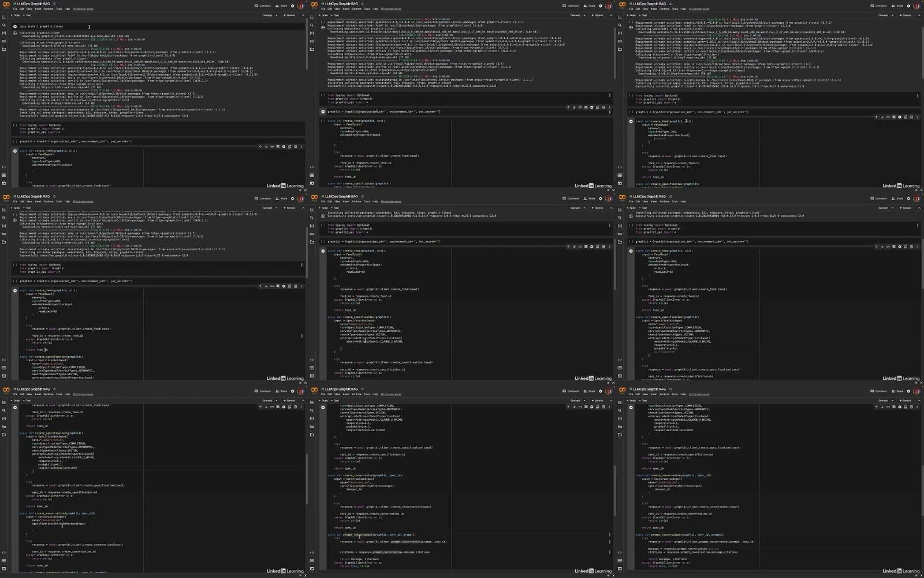Run the pip install cell in top-left frame

point(15,27)
